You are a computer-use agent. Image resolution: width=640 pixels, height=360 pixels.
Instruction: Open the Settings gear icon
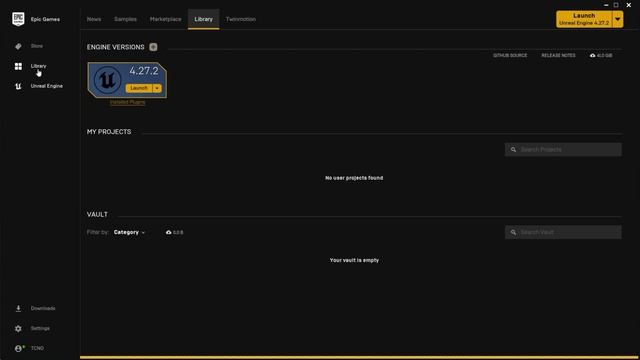(x=18, y=329)
